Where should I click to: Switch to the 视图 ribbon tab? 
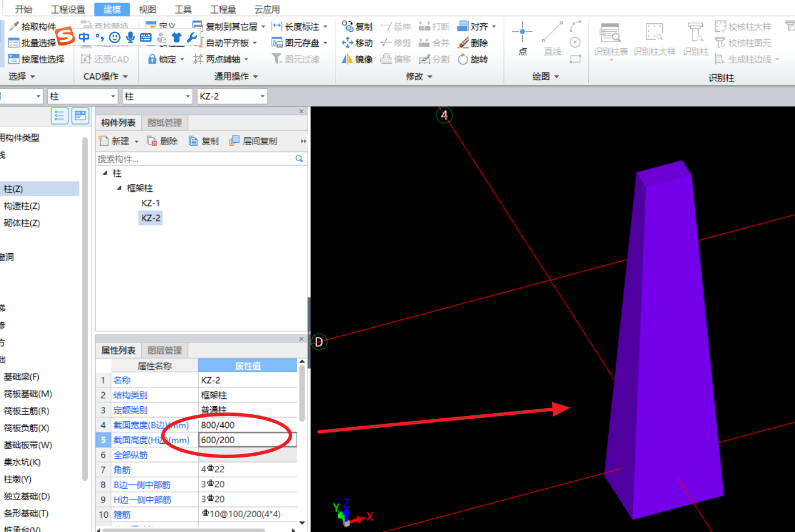[147, 9]
